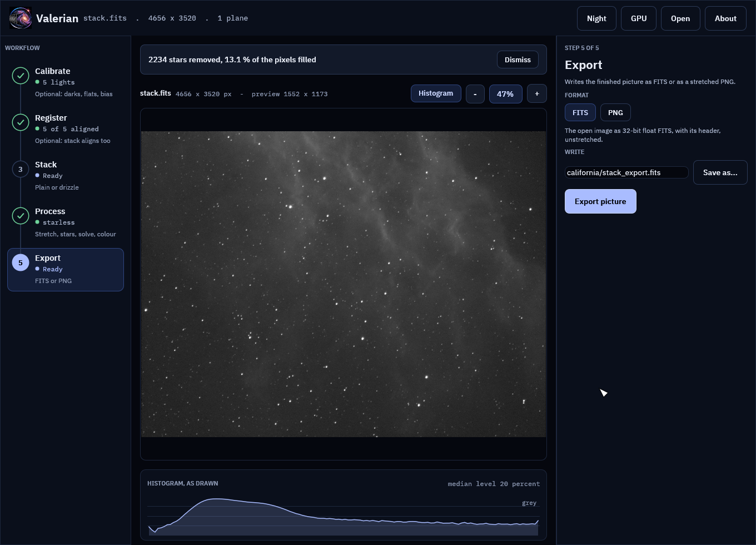The width and height of the screenshot is (756, 545).
Task: Click the 'median level 20 percent' text
Action: [494, 484]
